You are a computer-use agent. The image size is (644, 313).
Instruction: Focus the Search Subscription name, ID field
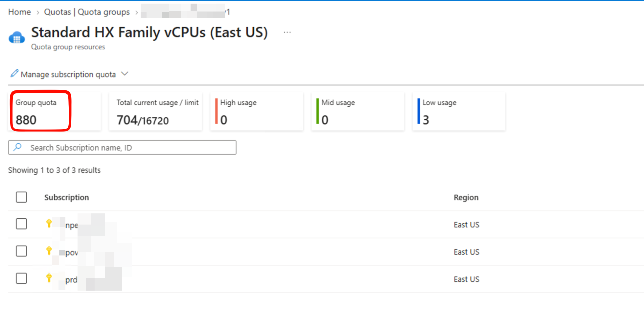pyautogui.click(x=122, y=147)
